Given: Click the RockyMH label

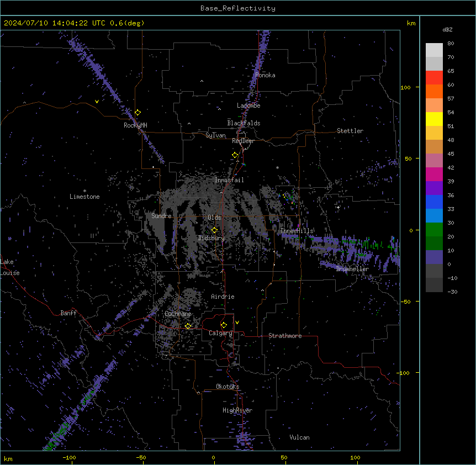Looking at the screenshot, I should pyautogui.click(x=135, y=125).
